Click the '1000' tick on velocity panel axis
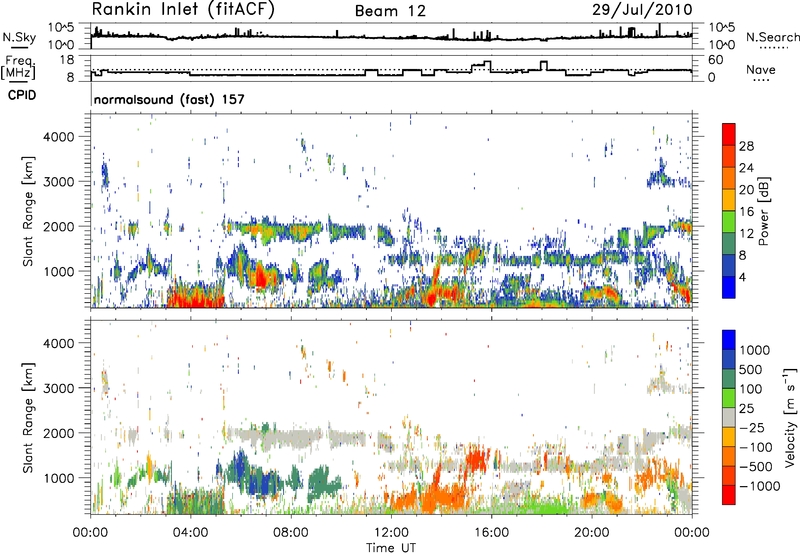Screen dimensions: 800x554 (59, 478)
